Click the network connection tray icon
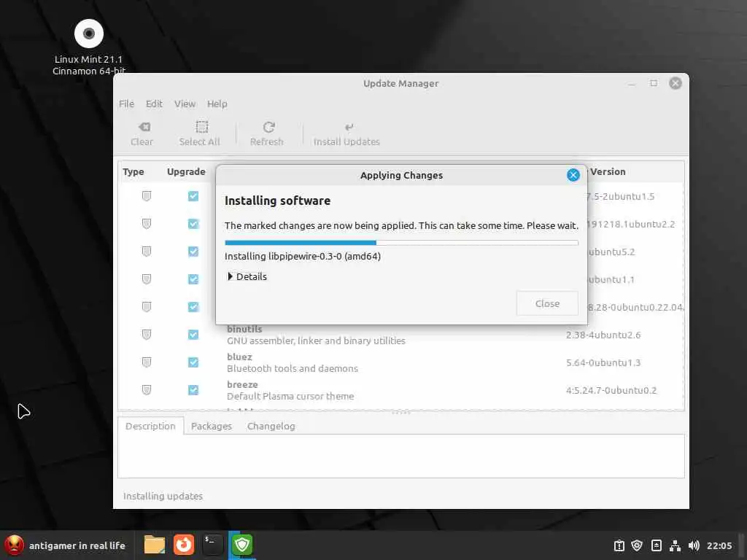Image resolution: width=747 pixels, height=560 pixels. [x=675, y=545]
